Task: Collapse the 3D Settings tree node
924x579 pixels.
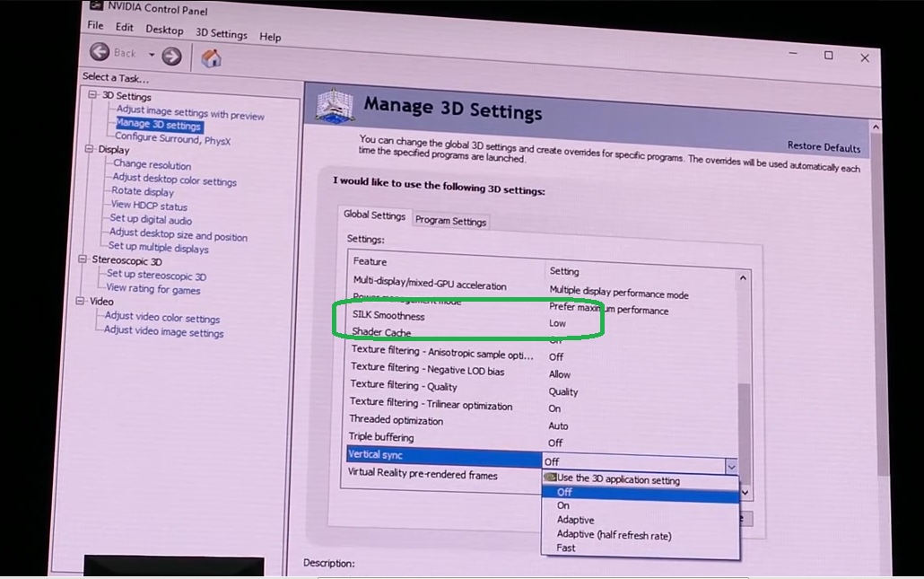Action: tap(92, 94)
